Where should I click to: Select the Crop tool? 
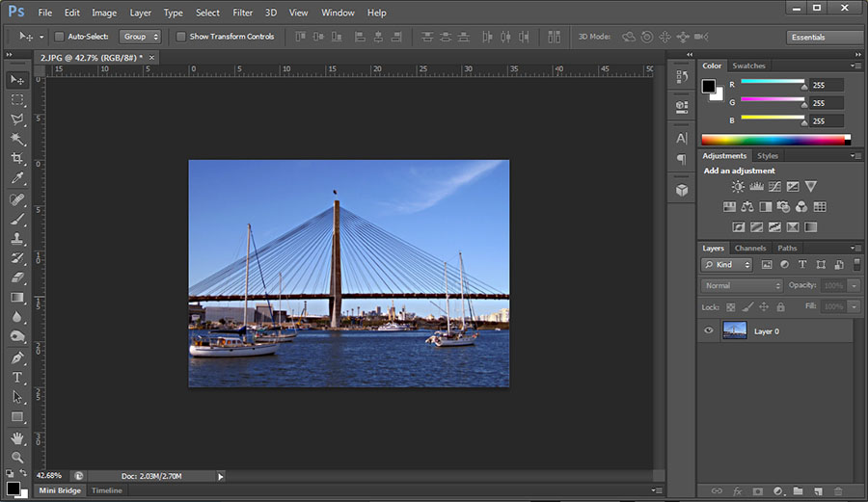pyautogui.click(x=17, y=159)
